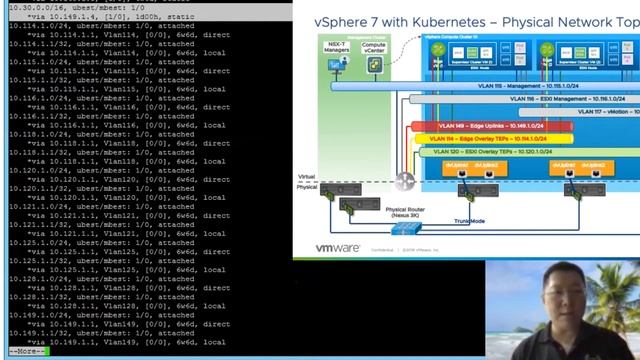Click the NSX-T Managers monitor icon

(x=337, y=64)
